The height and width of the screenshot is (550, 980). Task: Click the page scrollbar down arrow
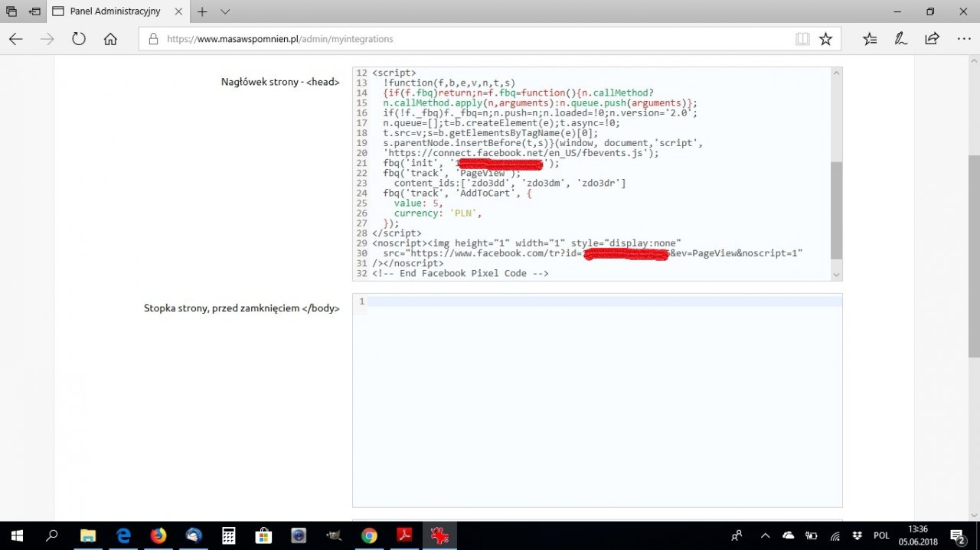click(x=974, y=515)
